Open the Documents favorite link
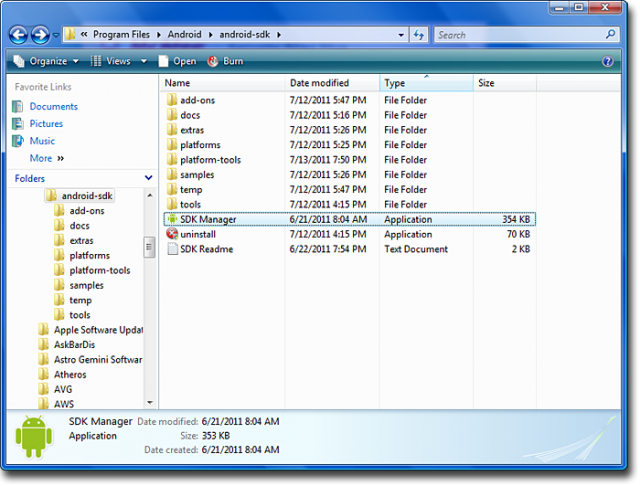The height and width of the screenshot is (486, 640). coord(53,107)
